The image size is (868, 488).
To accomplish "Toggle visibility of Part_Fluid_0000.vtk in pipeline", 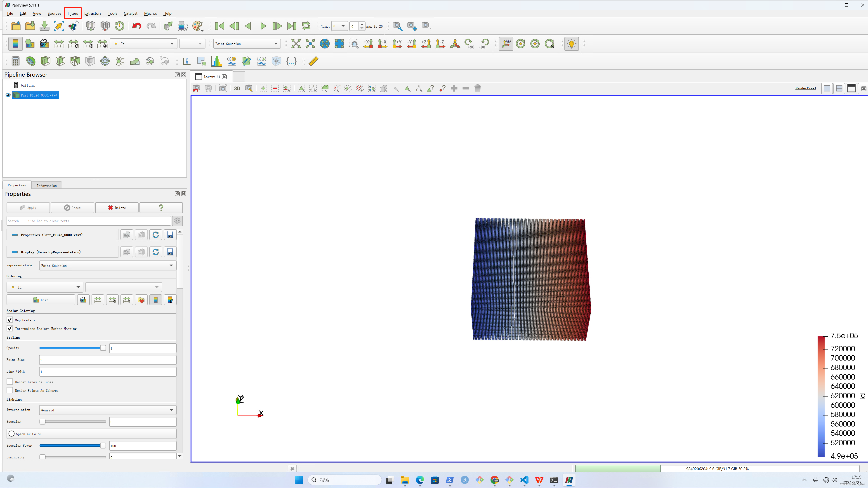I will coord(7,95).
